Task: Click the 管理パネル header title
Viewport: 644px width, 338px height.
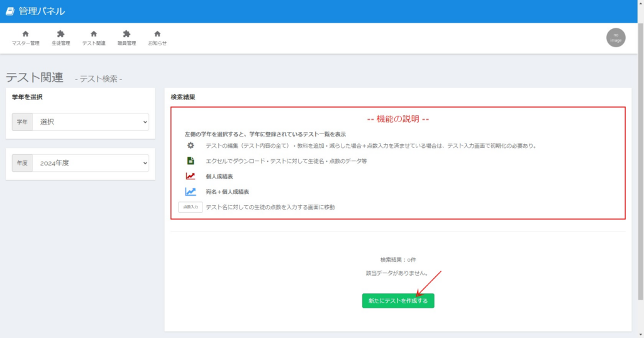Action: tap(42, 11)
